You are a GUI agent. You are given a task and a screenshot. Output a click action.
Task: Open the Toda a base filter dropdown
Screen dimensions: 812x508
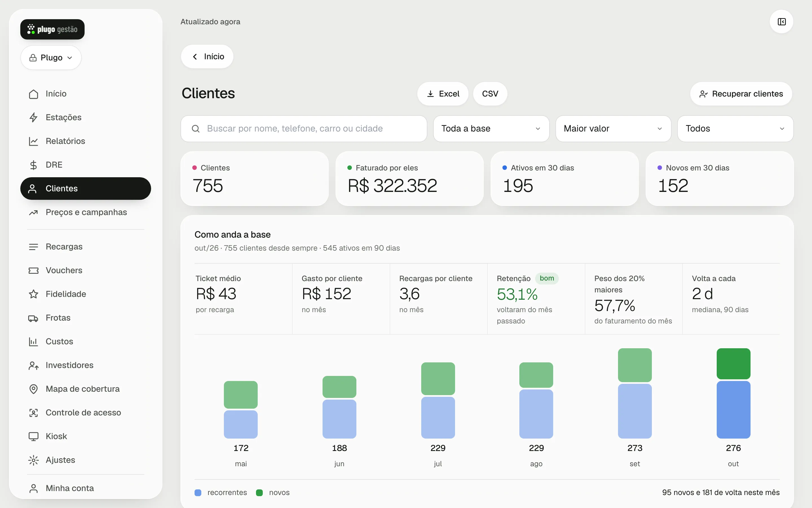coord(491,129)
